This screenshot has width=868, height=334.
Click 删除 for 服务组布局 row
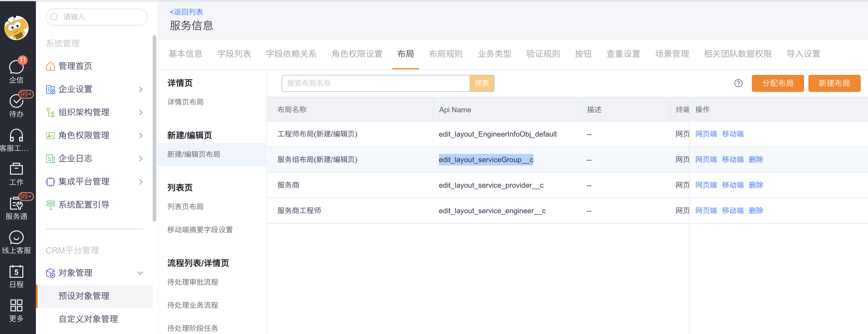[x=756, y=160]
